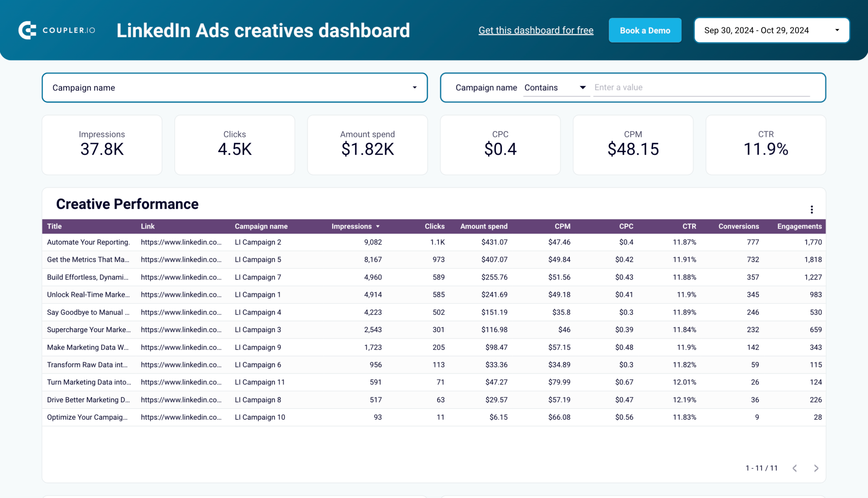868x498 pixels.
Task: Click the 'LI Campaign 8' campaign cell
Action: [x=258, y=400]
